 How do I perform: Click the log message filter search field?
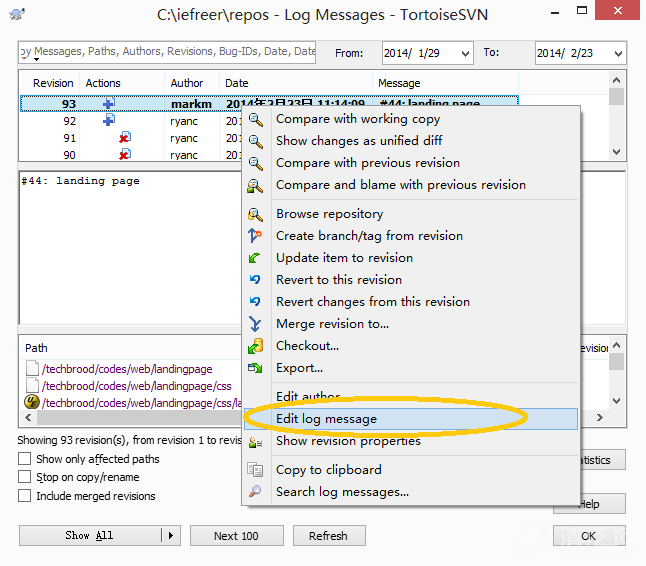(166, 52)
